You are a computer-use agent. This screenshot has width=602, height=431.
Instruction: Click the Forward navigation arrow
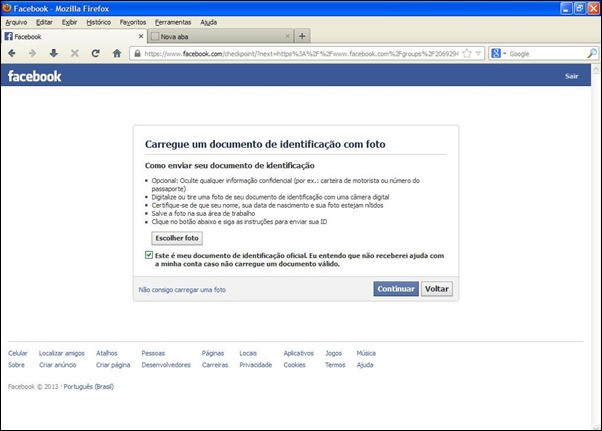(33, 53)
